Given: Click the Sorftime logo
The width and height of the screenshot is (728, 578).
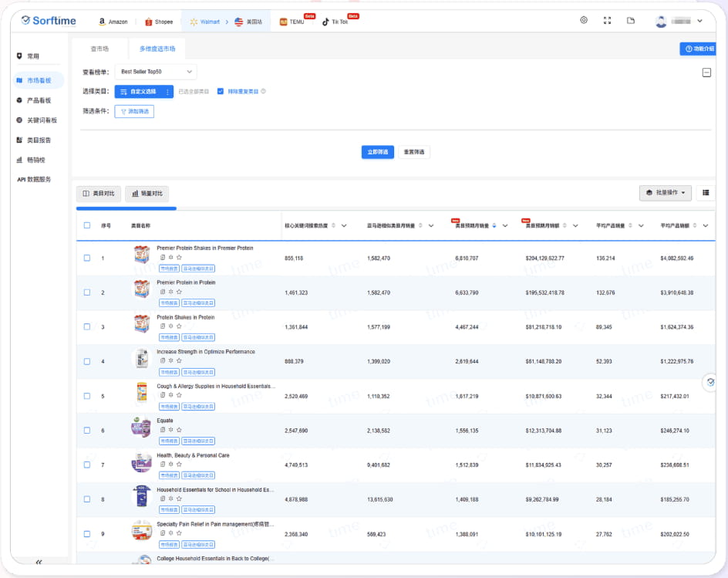Looking at the screenshot, I should 49,20.
